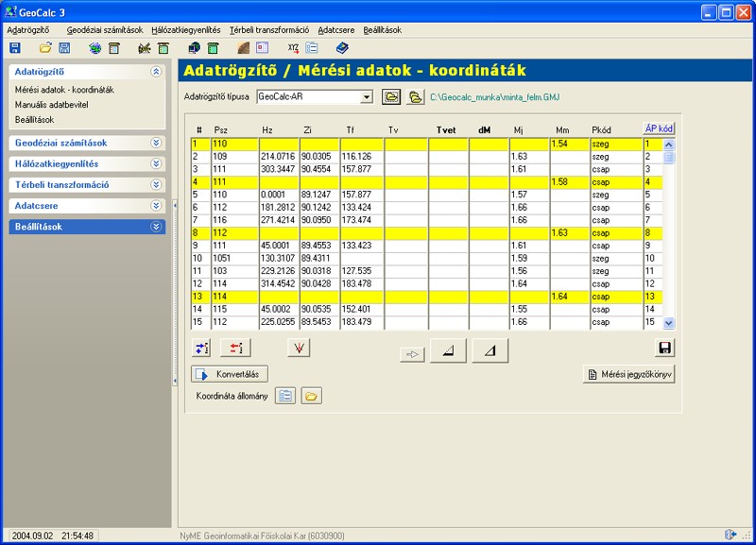This screenshot has width=756, height=545.
Task: Click the table scrollbar up arrow
Action: (669, 145)
